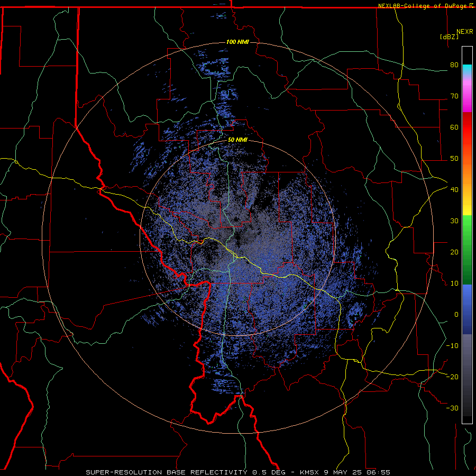Click the 60 value on dBZ scale
This screenshot has height=476, width=476.
(x=454, y=127)
